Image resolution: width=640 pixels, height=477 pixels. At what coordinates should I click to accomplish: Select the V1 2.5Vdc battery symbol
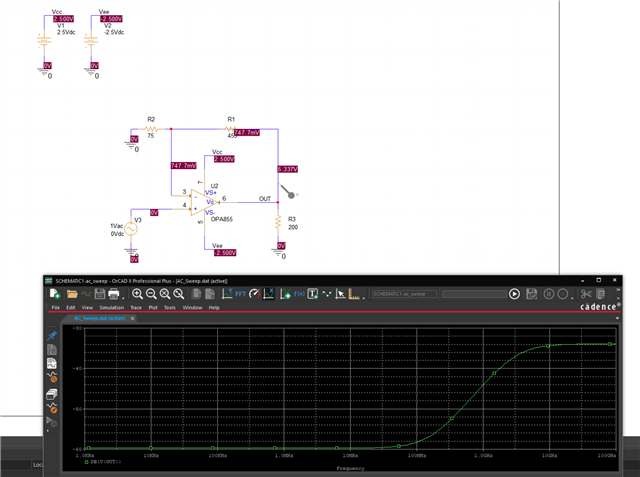pyautogui.click(x=44, y=41)
